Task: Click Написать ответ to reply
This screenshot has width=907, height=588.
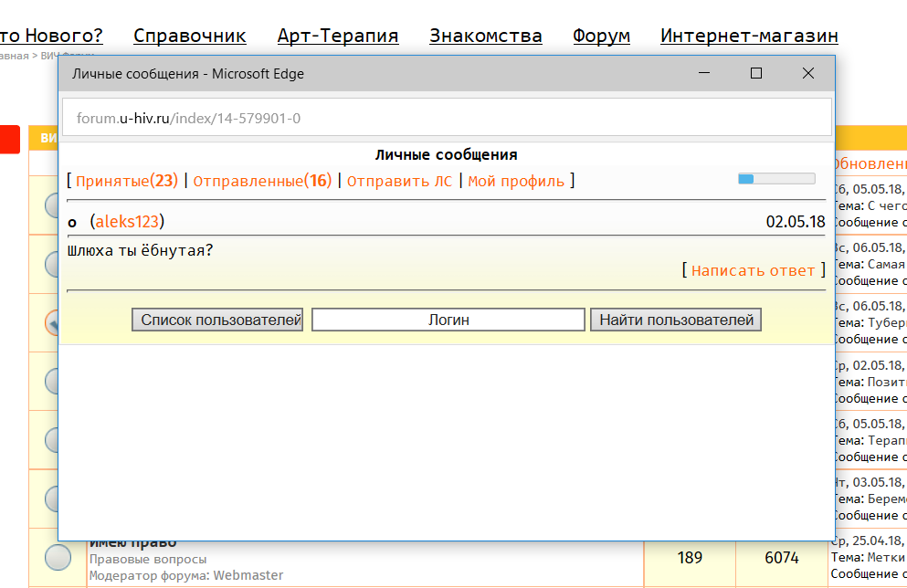Action: coord(753,270)
